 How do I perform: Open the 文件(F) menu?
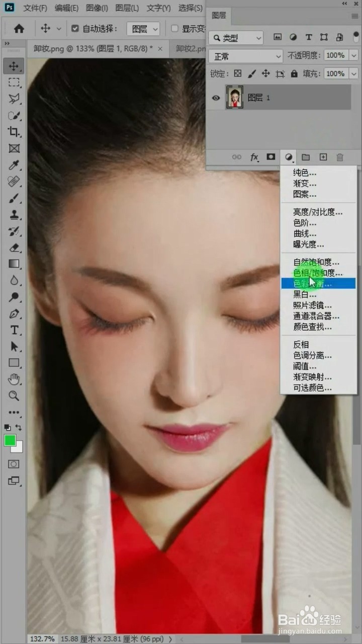click(x=35, y=8)
